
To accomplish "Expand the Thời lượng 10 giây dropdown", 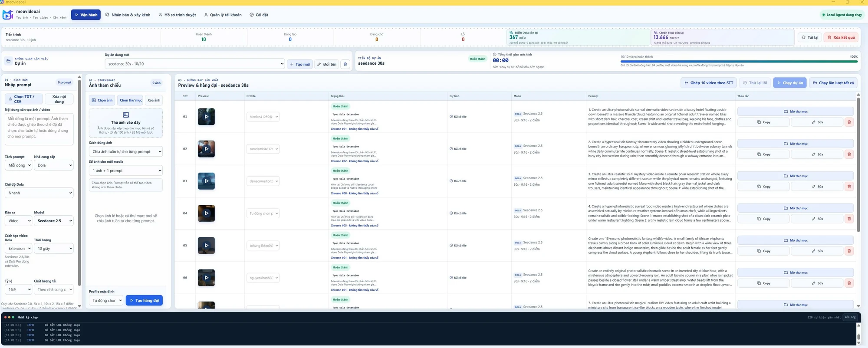I will pyautogui.click(x=54, y=249).
